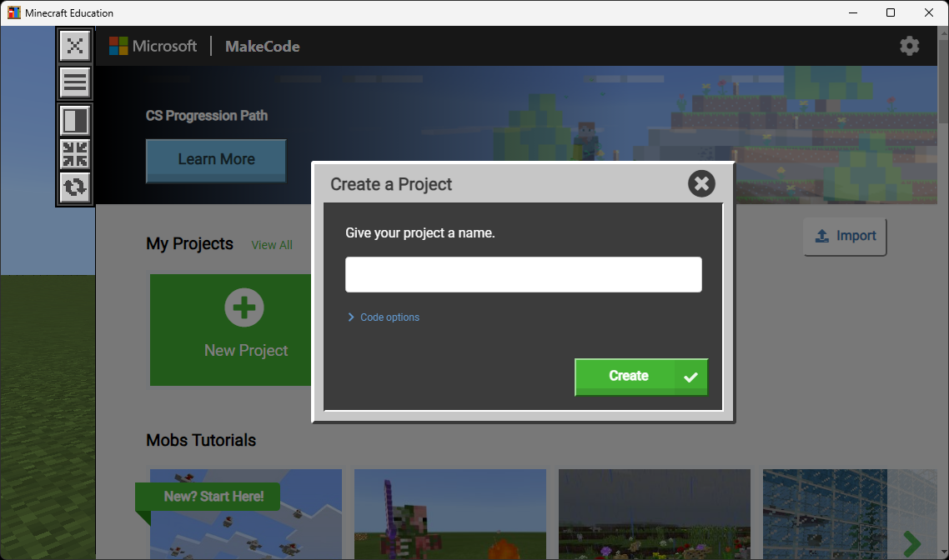Click the My Projects heading
The width and height of the screenshot is (949, 560).
click(189, 243)
